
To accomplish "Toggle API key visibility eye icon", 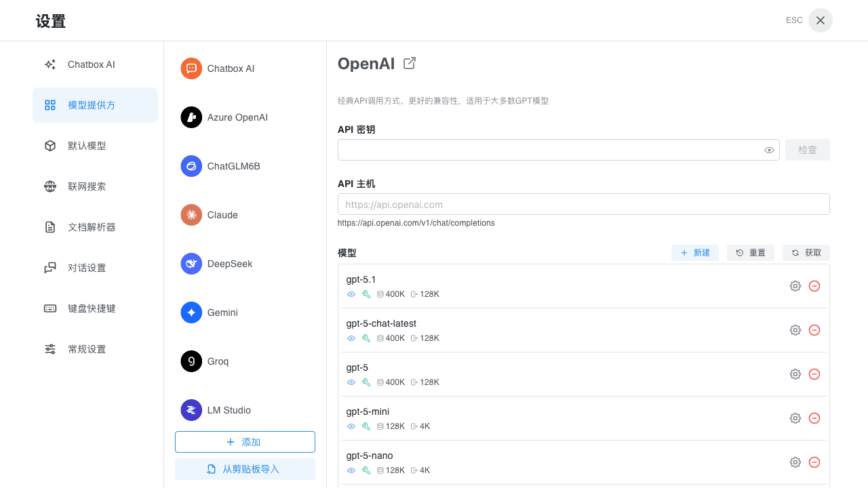I will [x=769, y=150].
